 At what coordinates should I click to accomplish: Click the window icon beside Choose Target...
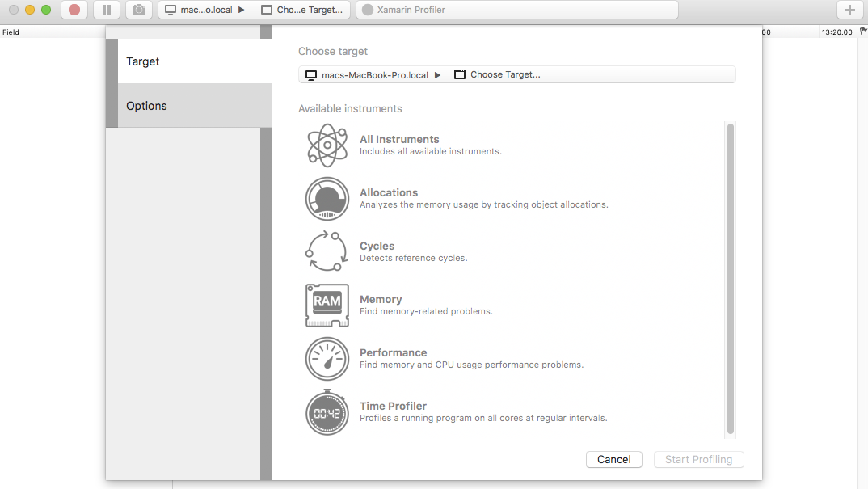coord(460,74)
